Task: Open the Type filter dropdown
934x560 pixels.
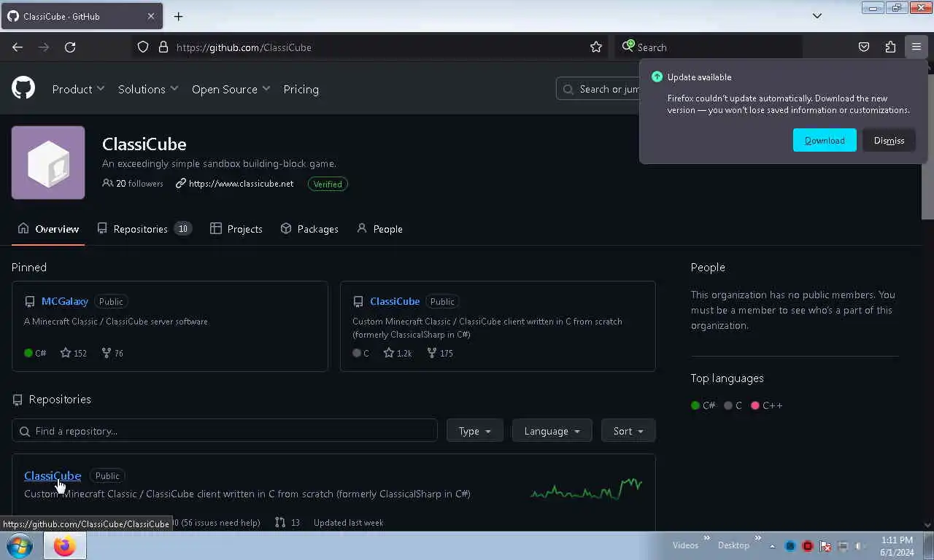Action: 474,431
